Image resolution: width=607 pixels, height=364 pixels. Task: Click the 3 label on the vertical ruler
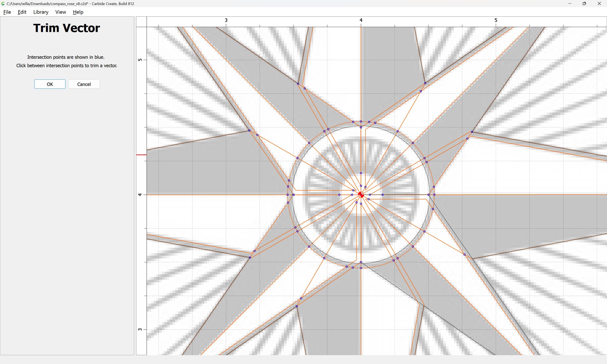[140, 330]
